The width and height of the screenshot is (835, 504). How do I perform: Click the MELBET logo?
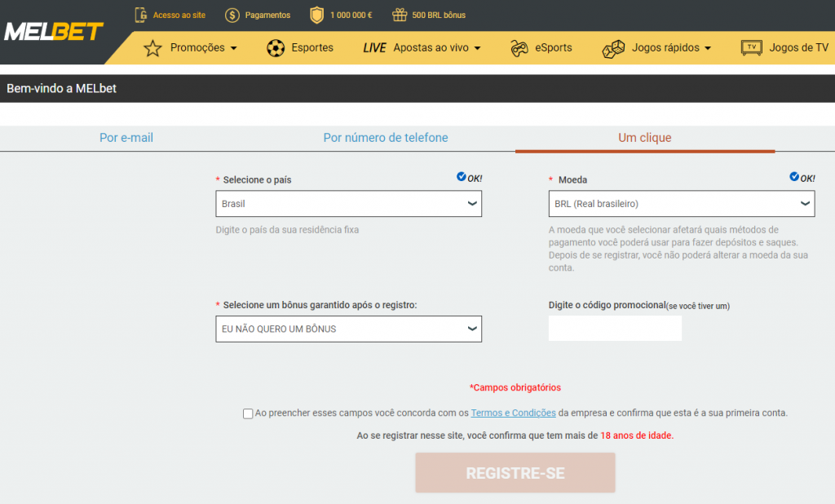pos(53,32)
